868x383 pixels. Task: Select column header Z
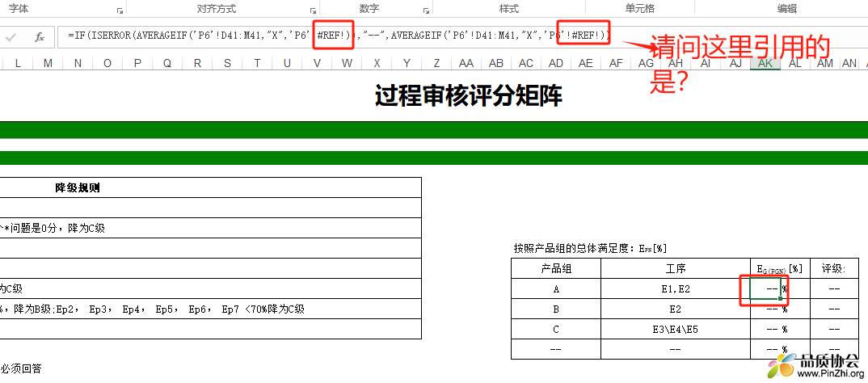pyautogui.click(x=436, y=63)
